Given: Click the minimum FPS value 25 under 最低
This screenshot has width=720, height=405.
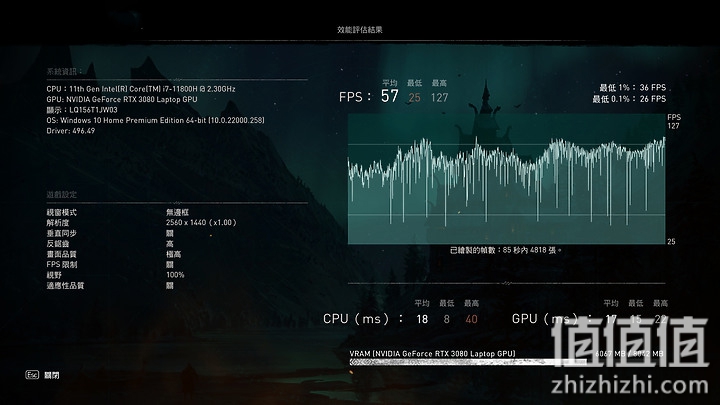Looking at the screenshot, I should 414,97.
